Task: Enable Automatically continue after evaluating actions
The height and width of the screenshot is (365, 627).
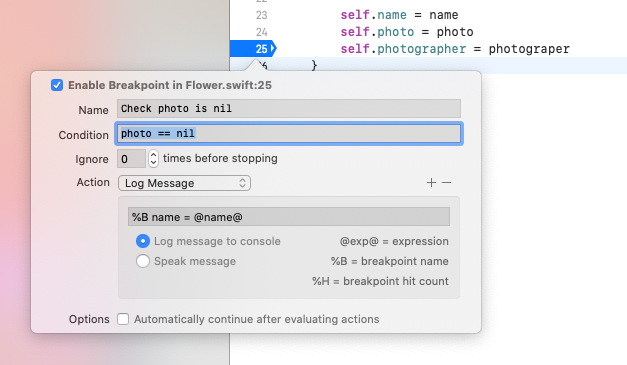Action: click(123, 319)
